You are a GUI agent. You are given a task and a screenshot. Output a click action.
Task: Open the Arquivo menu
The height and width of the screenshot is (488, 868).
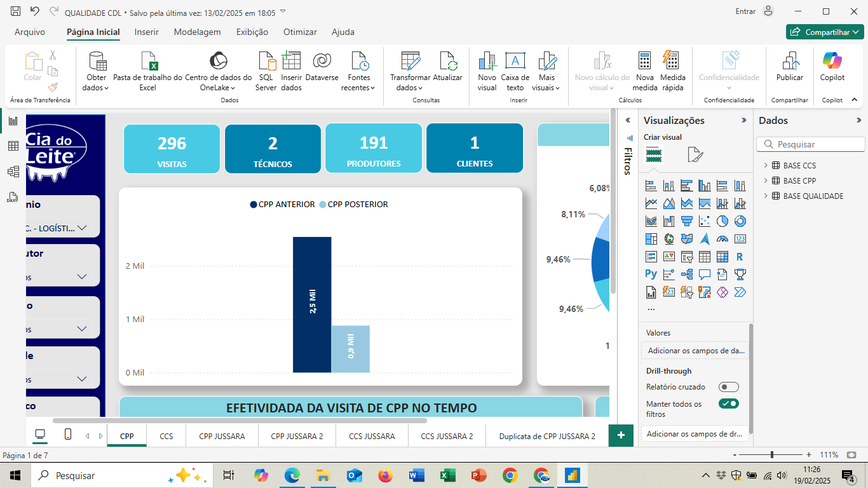[x=30, y=32]
